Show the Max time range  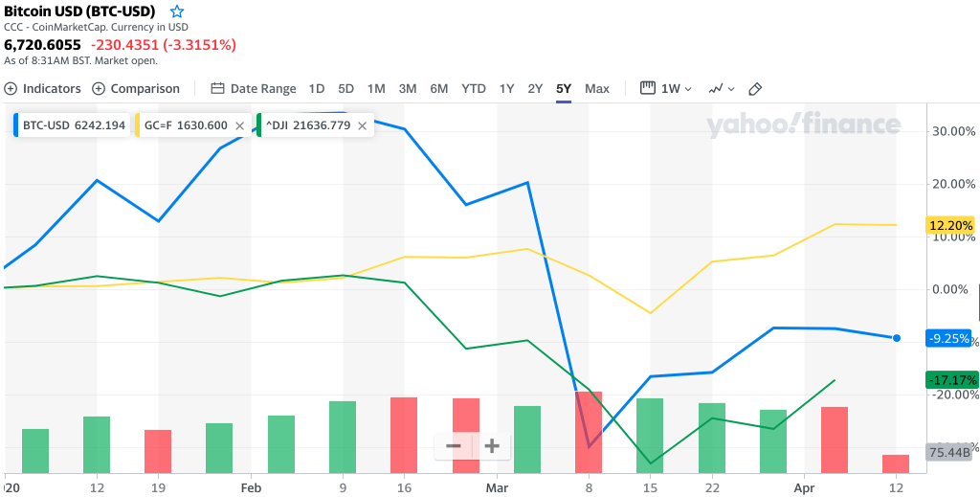(x=597, y=88)
